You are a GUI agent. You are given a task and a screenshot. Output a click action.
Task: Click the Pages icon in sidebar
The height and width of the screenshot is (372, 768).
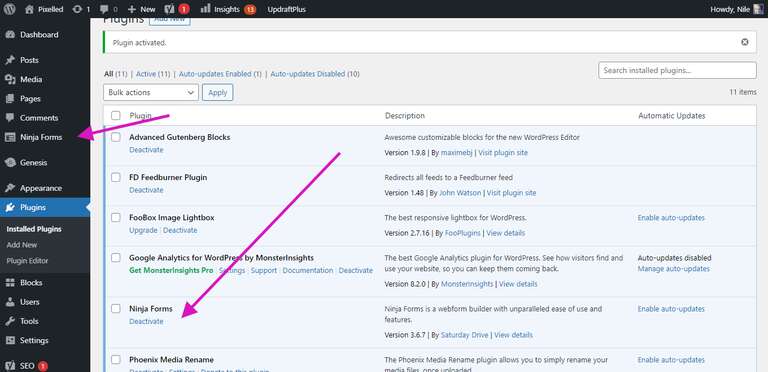[x=10, y=99]
